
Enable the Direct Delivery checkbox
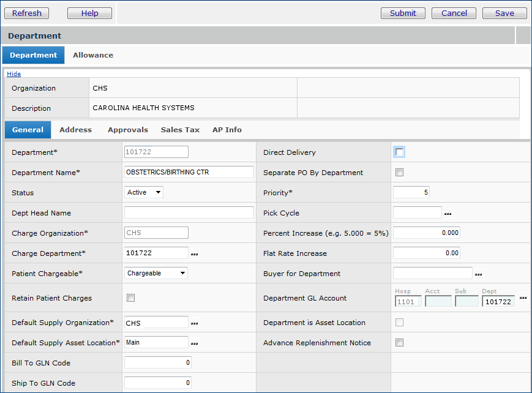point(400,152)
